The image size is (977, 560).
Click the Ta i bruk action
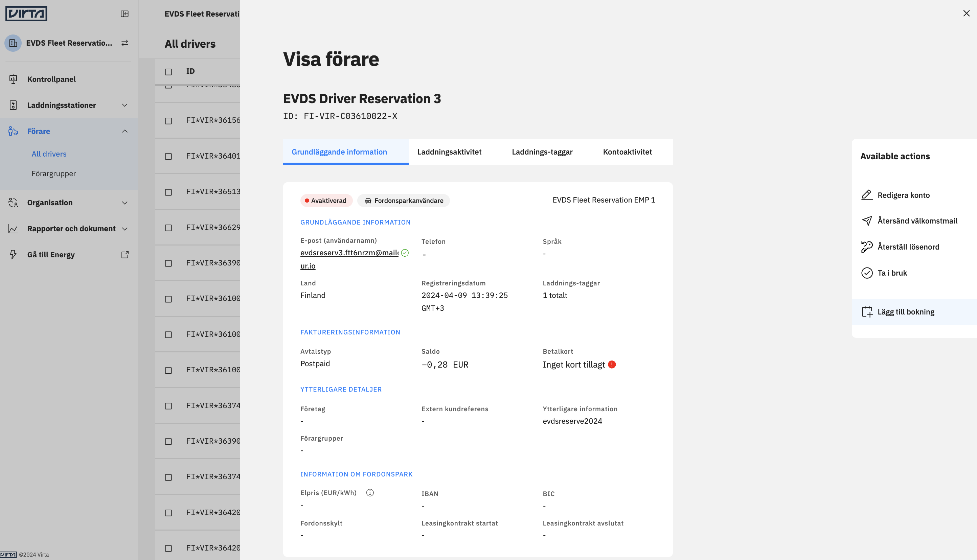pyautogui.click(x=892, y=273)
